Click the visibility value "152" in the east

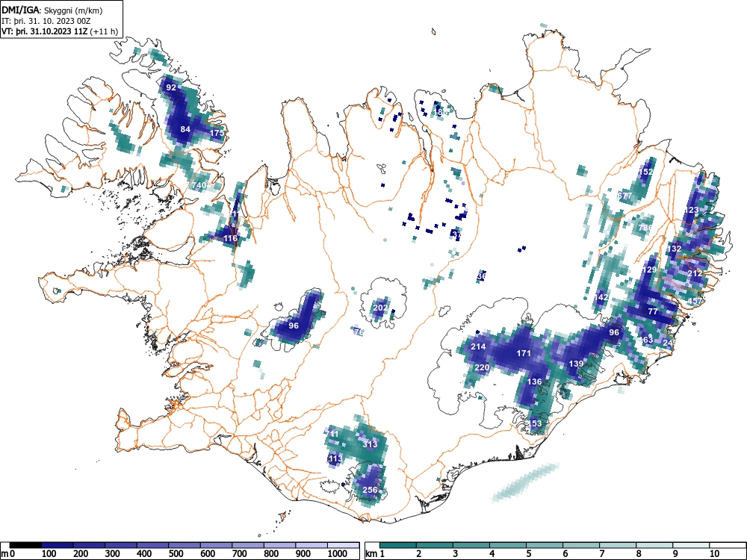pos(645,172)
